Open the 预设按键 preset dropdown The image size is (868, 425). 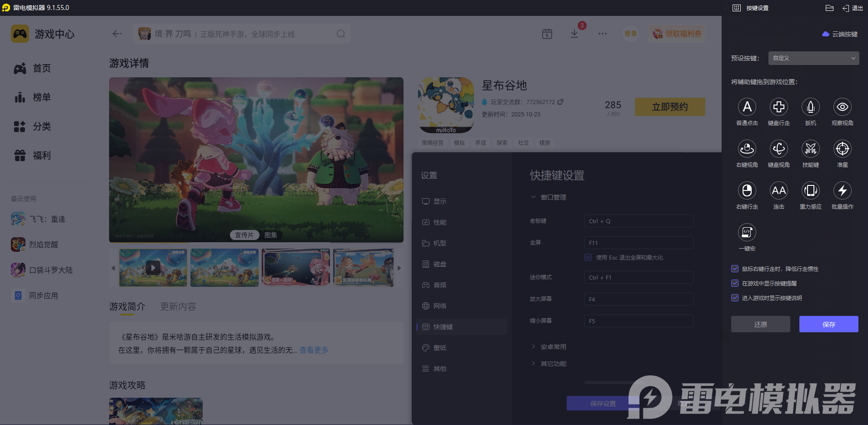tap(813, 58)
